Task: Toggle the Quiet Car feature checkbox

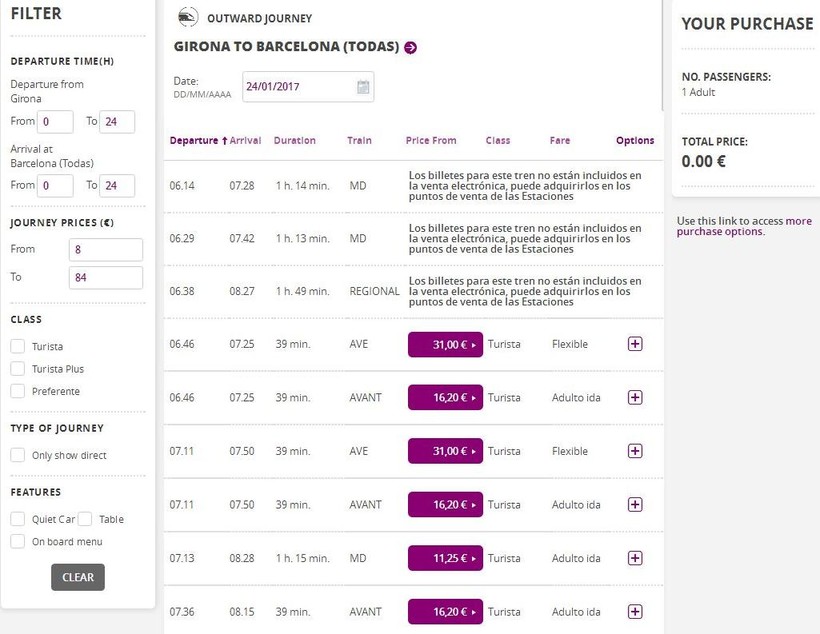Action: tap(18, 519)
